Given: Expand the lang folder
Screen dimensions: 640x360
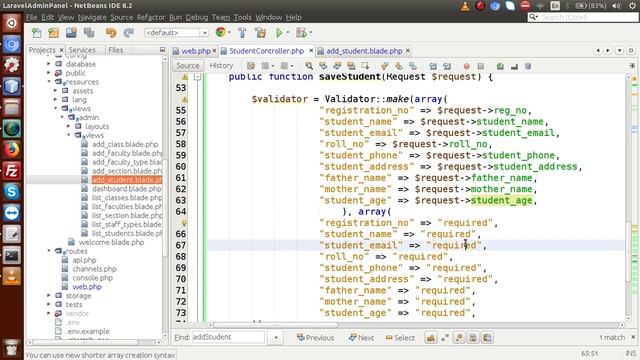Looking at the screenshot, I should click(56, 100).
